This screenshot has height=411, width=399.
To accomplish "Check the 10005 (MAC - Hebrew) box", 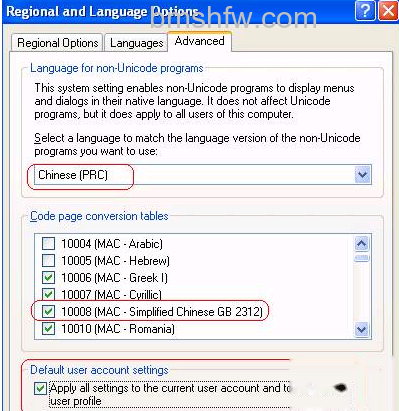I will pos(48,260).
